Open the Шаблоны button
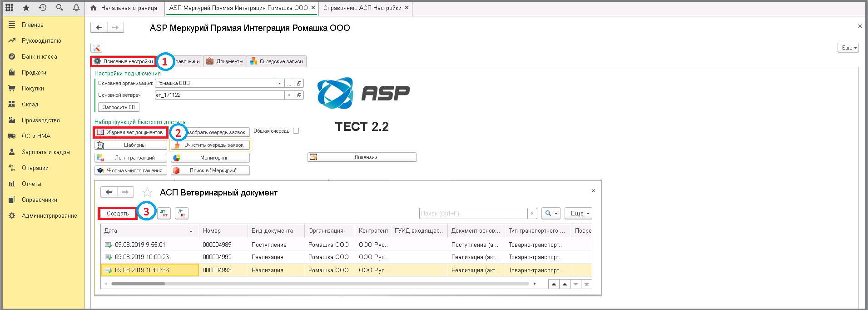This screenshot has width=868, height=310. coord(131,145)
